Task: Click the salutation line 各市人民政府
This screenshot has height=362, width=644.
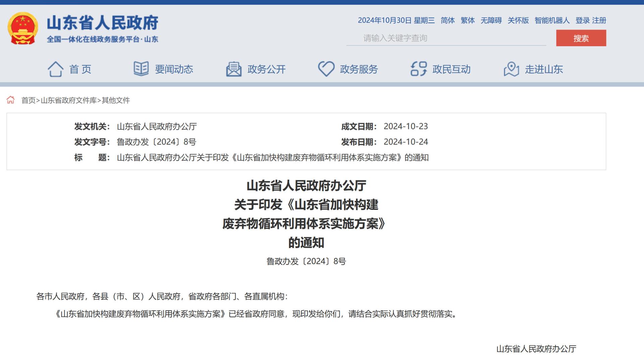Action: coord(162,296)
